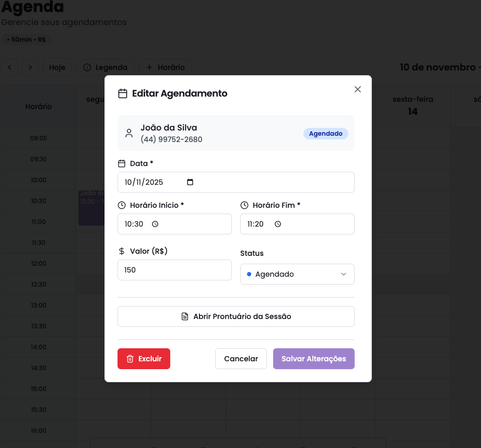
Task: Open the Status dropdown showing Agendado
Action: [297, 274]
